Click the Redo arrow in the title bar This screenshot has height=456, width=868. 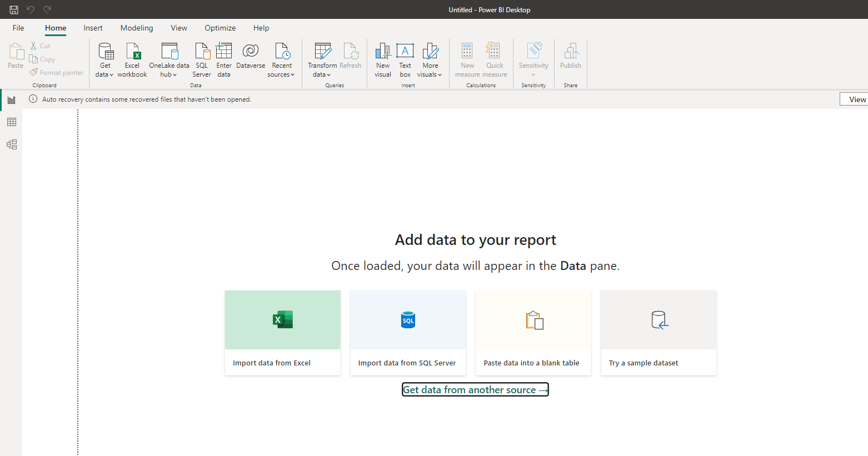(x=47, y=9)
